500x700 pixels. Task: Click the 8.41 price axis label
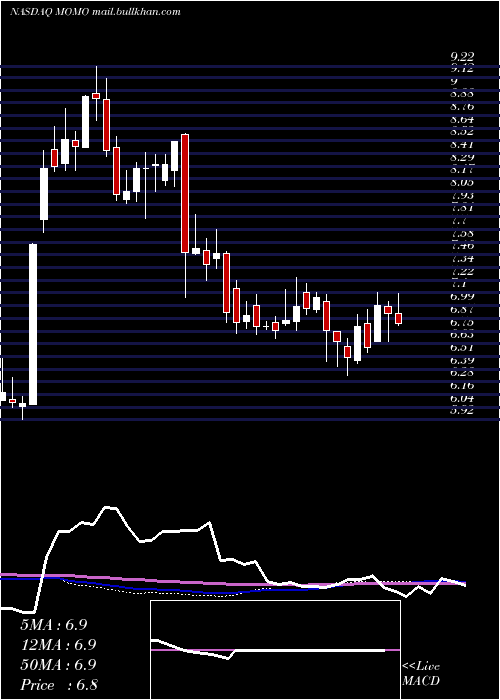(x=462, y=145)
